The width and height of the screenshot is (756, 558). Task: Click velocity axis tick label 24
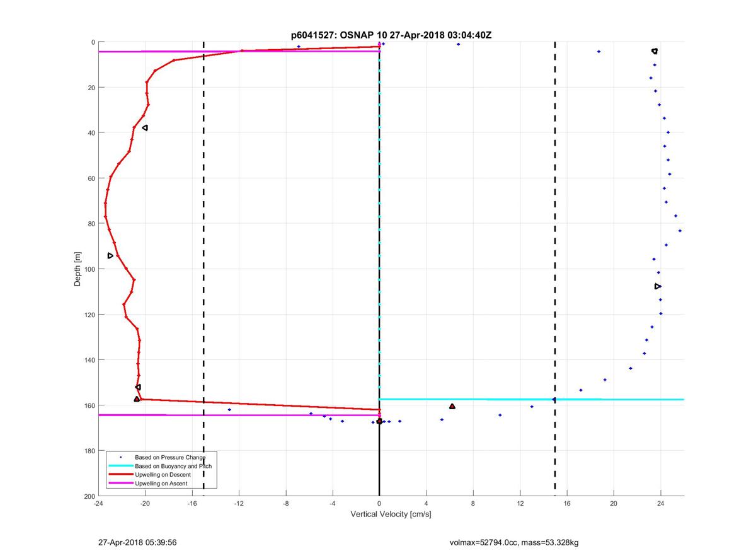tap(660, 504)
